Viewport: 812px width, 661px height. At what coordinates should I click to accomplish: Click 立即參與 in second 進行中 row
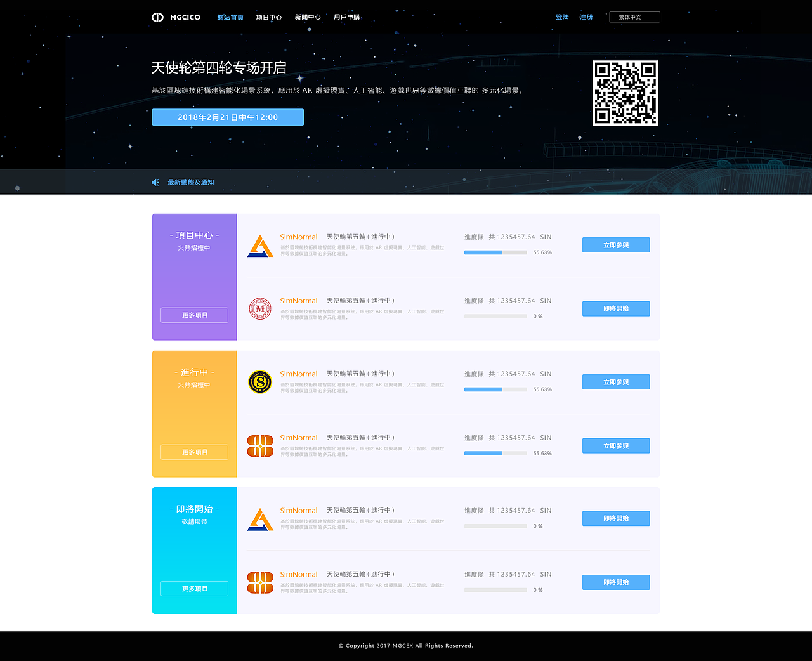(x=616, y=446)
